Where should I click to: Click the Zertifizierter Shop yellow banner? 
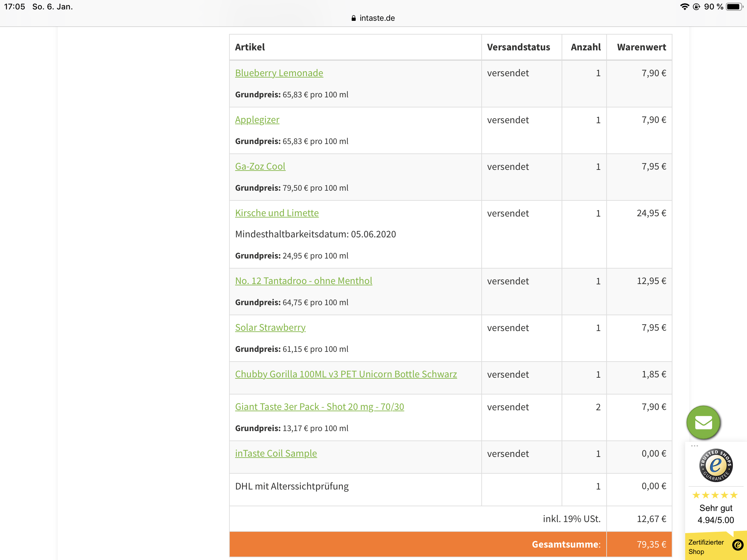pos(706,547)
